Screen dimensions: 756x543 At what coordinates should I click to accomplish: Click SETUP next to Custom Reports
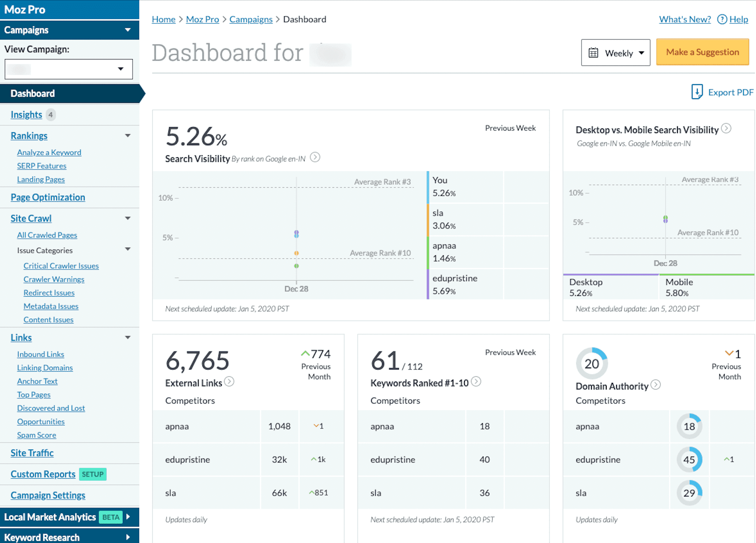tap(92, 474)
